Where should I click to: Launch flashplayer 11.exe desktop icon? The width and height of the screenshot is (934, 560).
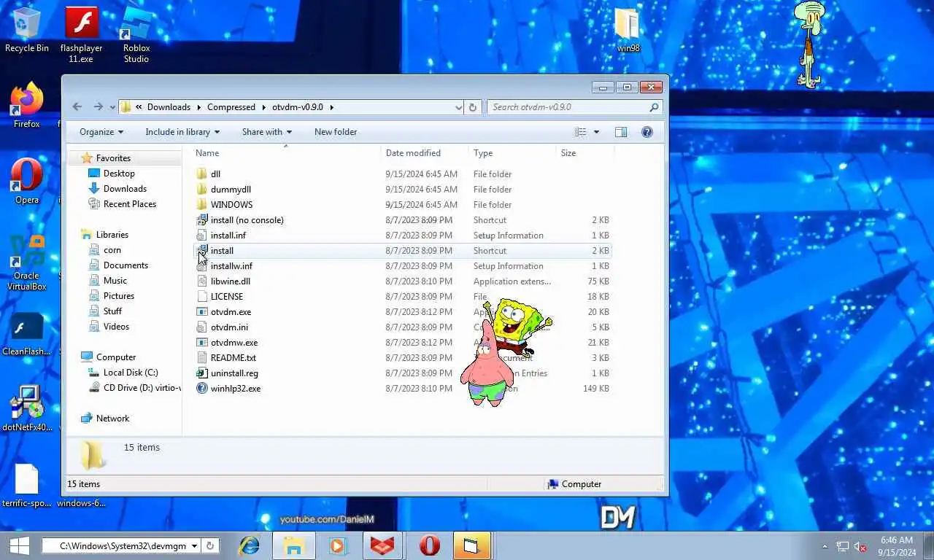click(x=81, y=34)
